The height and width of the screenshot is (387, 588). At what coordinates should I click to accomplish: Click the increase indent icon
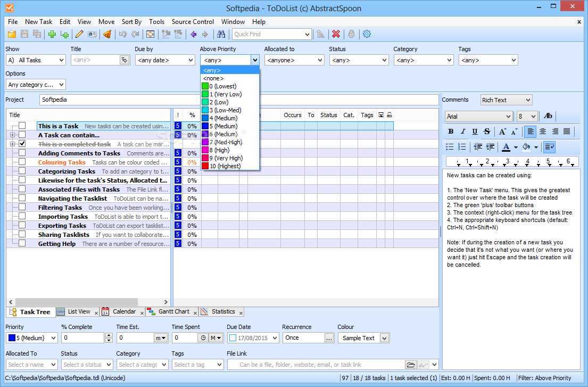pyautogui.click(x=490, y=146)
